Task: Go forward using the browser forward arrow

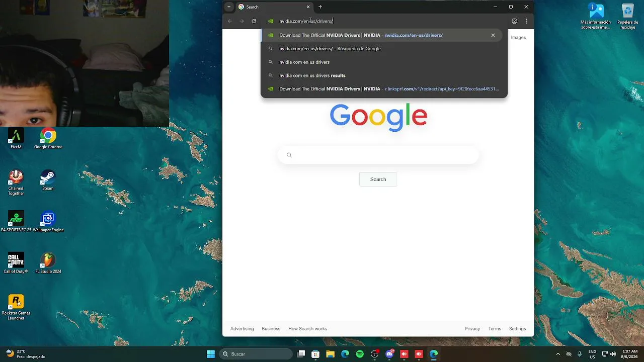Action: pyautogui.click(x=242, y=21)
